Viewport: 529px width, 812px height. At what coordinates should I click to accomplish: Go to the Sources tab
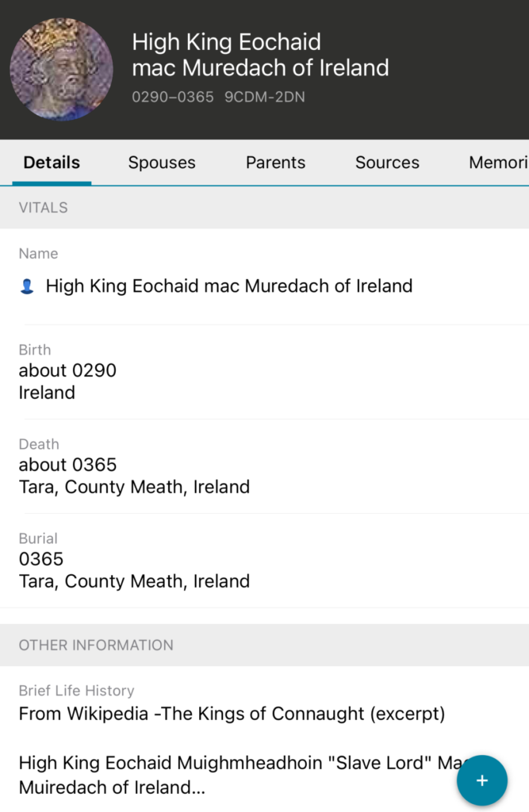pyautogui.click(x=387, y=163)
